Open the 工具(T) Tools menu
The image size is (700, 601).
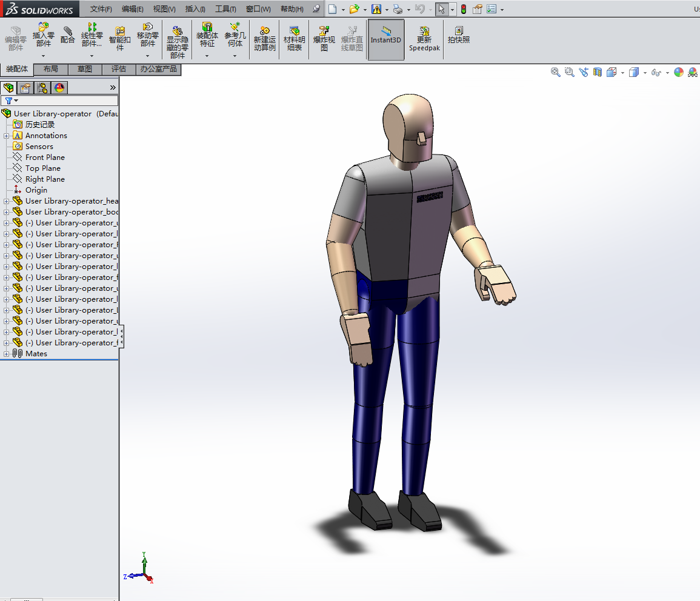tap(225, 9)
